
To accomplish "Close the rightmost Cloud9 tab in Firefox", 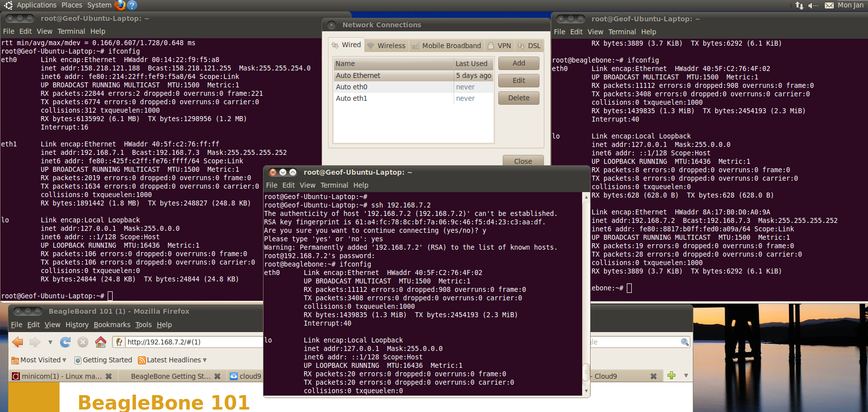I will (654, 376).
